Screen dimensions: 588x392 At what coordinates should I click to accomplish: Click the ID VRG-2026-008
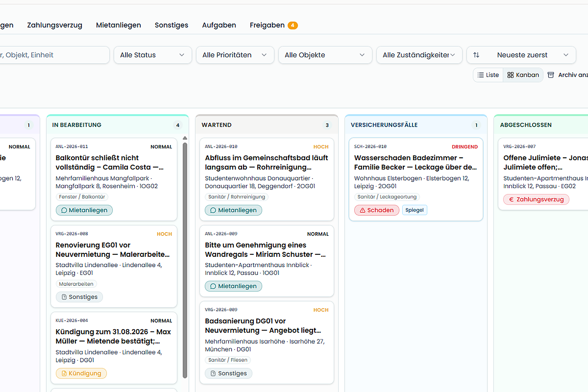click(72, 234)
